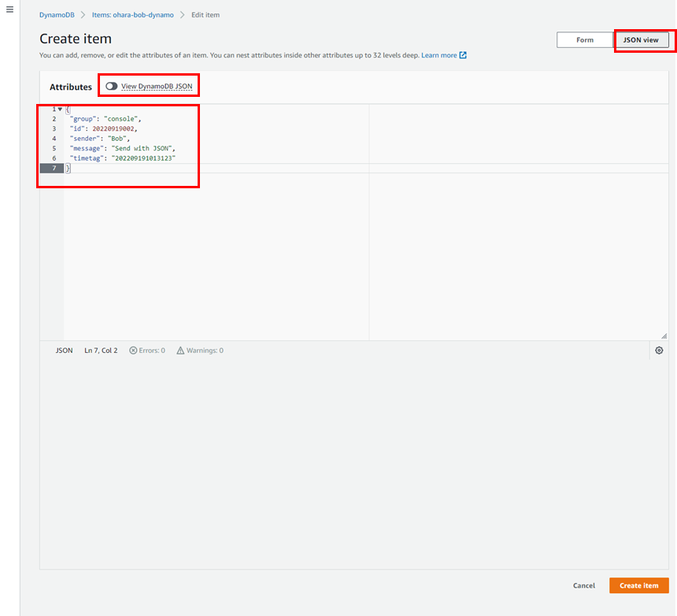Click the orange Create item button
The width and height of the screenshot is (677, 616).
(x=638, y=585)
